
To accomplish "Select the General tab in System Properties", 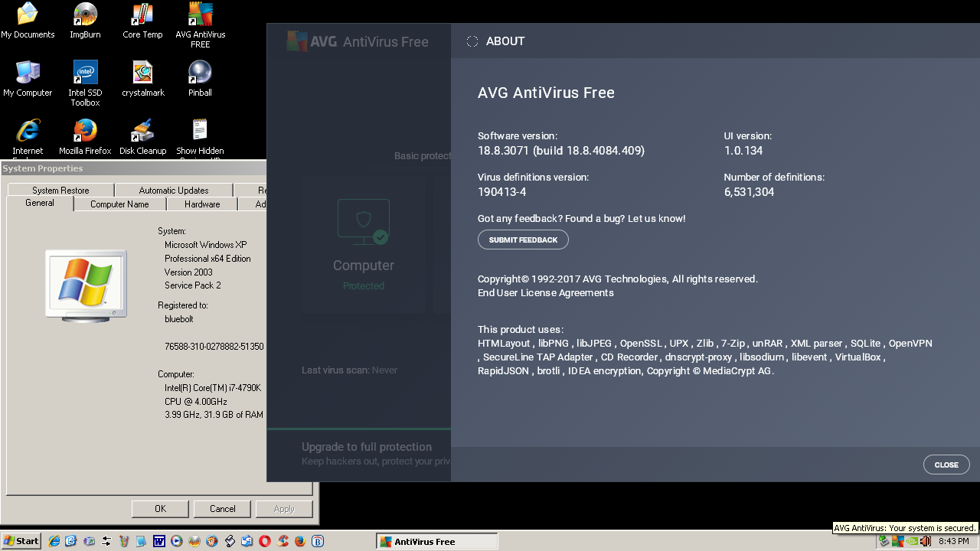I will [40, 204].
